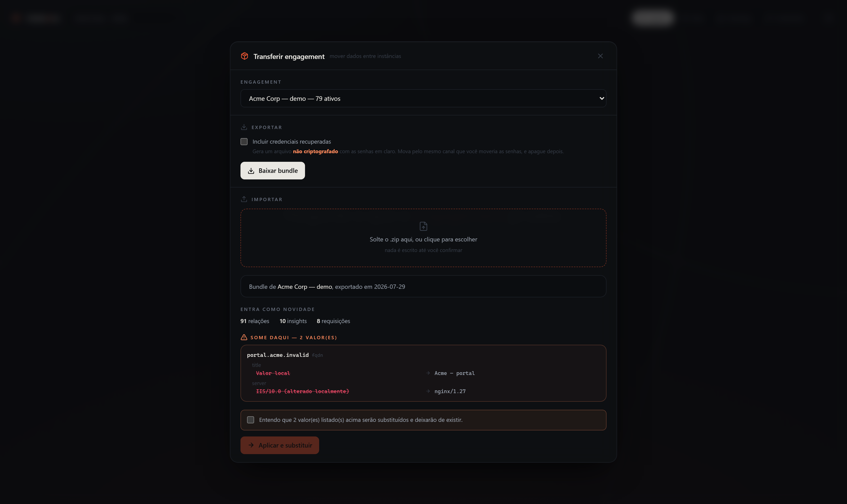Click the upload icon beside IMPORTAR
Screen dimensions: 847x504
[x=244, y=199]
